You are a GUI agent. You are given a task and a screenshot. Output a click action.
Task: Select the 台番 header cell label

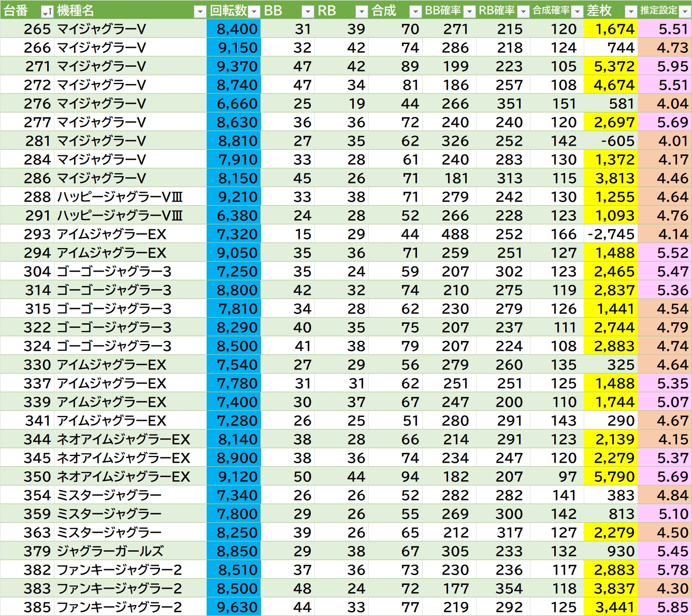coord(16,11)
